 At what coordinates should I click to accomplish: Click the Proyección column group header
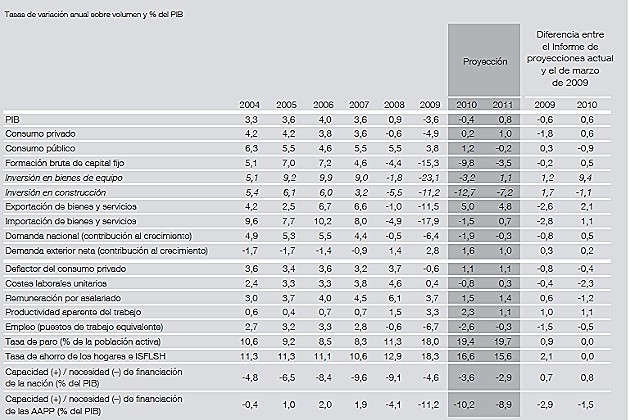483,61
